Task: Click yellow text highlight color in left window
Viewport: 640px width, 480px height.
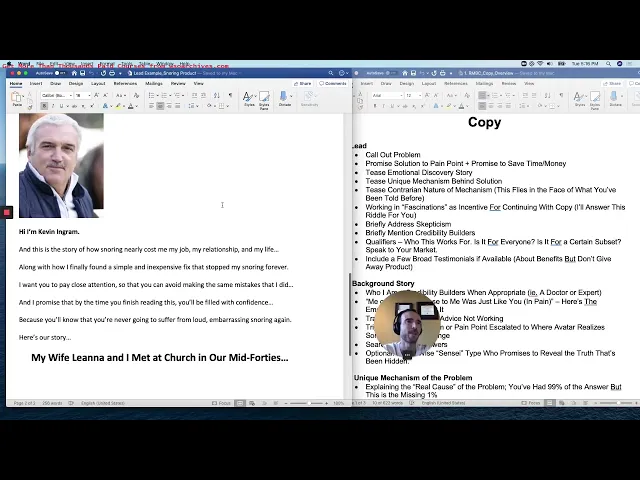Action: tap(118, 106)
